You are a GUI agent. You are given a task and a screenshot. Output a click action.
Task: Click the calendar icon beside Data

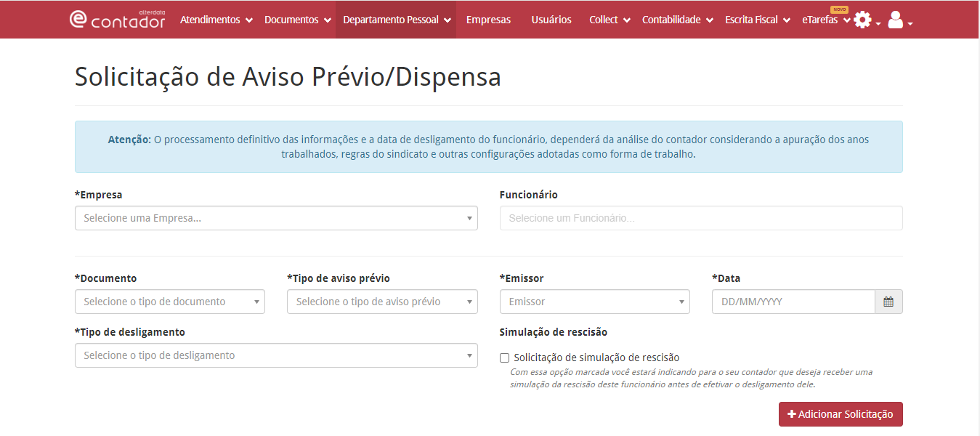coord(888,302)
